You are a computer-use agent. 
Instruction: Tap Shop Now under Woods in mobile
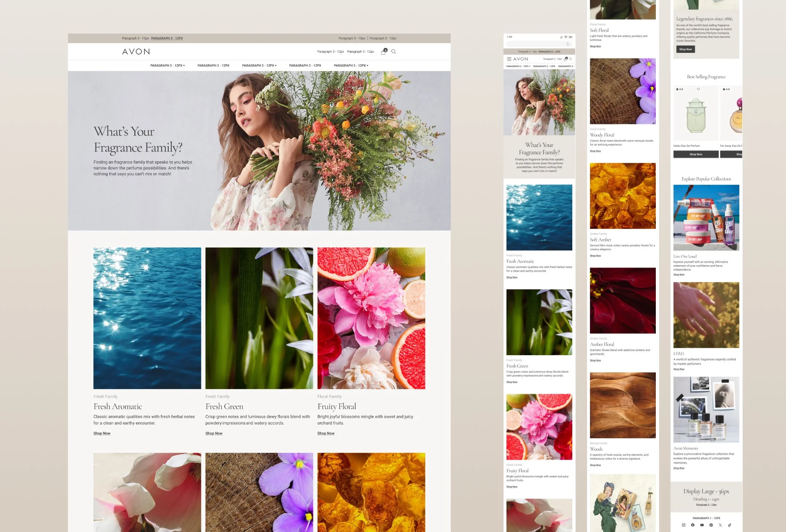(595, 465)
